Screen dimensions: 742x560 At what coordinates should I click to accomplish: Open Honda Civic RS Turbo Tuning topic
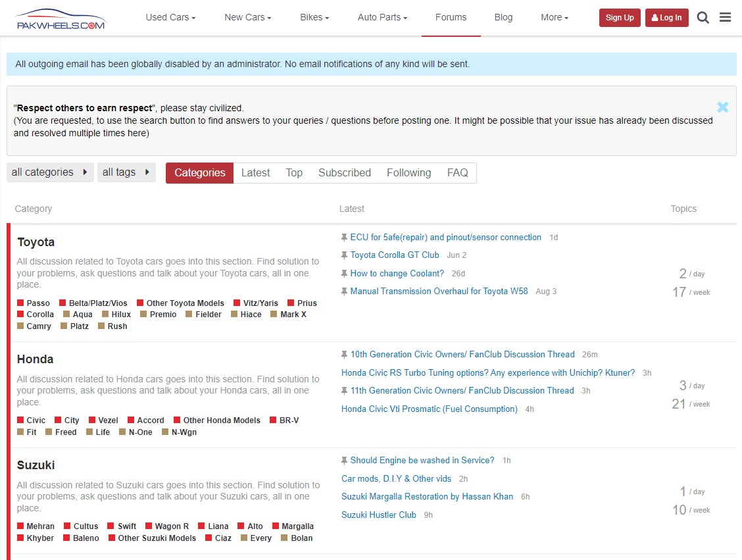click(x=488, y=373)
